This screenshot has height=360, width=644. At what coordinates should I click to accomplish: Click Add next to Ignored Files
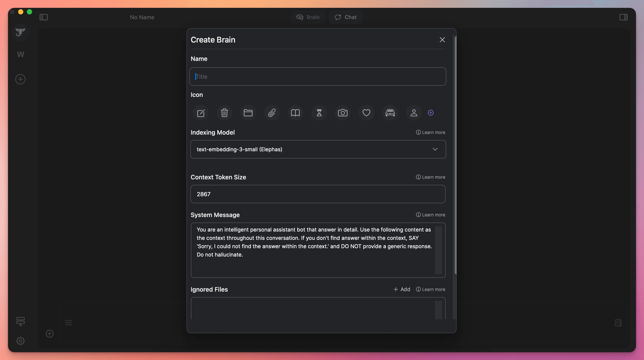402,289
